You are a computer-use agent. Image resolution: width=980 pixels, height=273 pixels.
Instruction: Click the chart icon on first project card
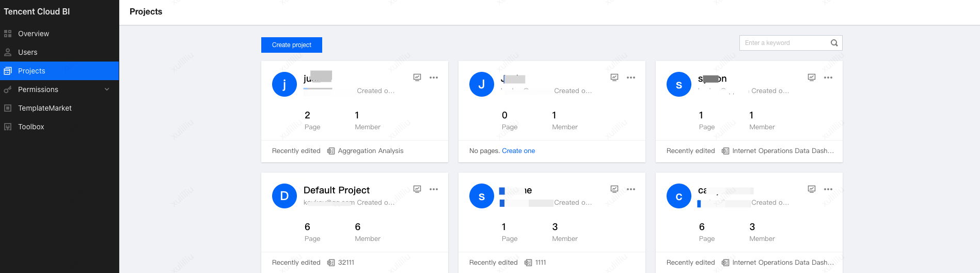coord(417,78)
